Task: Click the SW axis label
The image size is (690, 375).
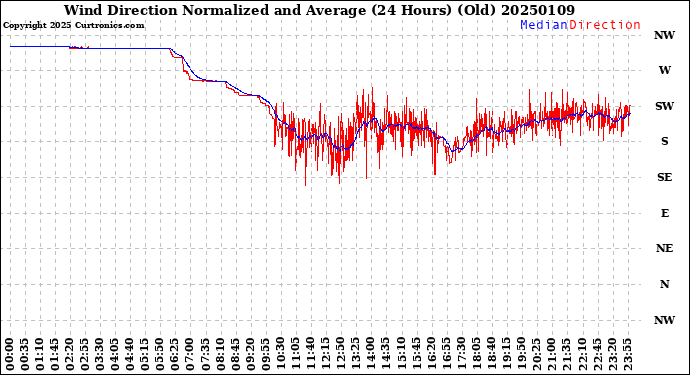Action: click(664, 106)
